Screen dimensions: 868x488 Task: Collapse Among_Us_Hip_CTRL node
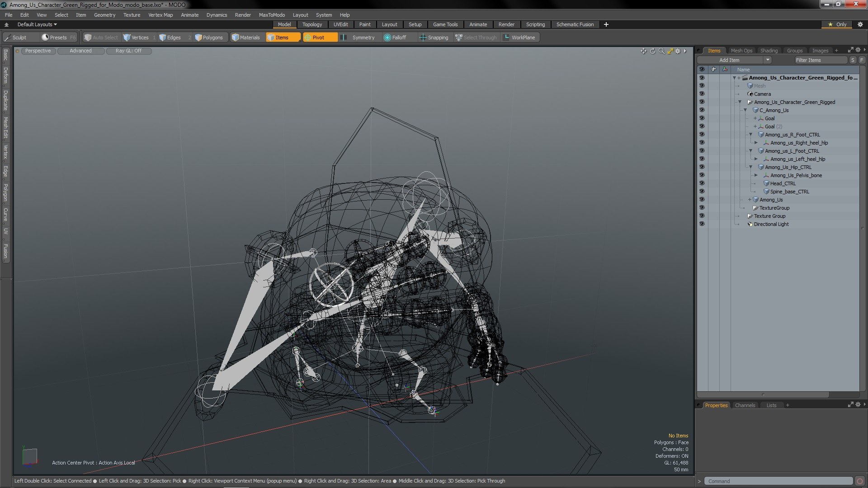click(751, 167)
